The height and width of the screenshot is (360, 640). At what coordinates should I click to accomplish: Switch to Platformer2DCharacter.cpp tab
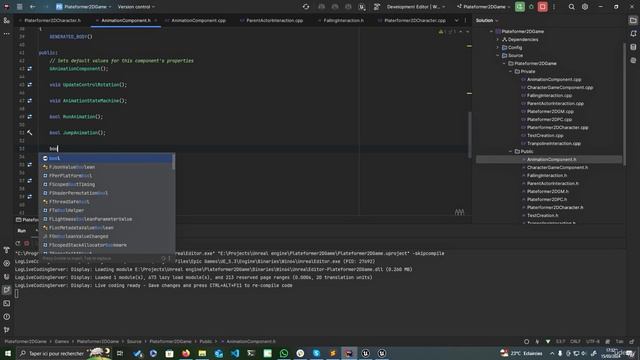(412, 20)
